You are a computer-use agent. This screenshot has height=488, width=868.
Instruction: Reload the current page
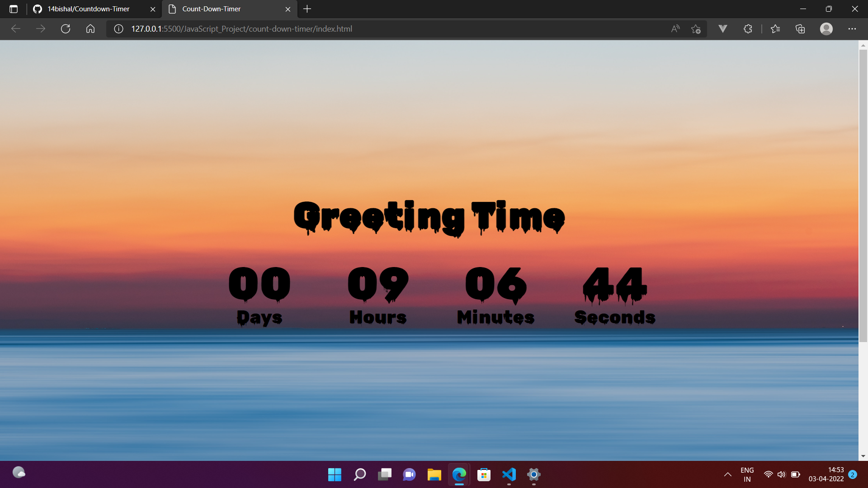pos(65,28)
